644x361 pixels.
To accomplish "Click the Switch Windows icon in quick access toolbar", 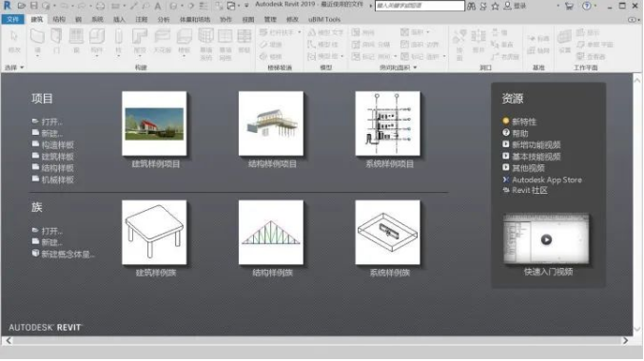I will [x=232, y=6].
